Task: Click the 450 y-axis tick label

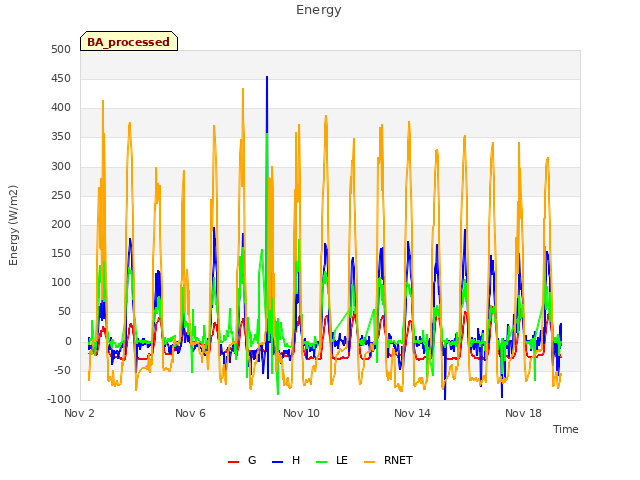Action: pyautogui.click(x=61, y=78)
